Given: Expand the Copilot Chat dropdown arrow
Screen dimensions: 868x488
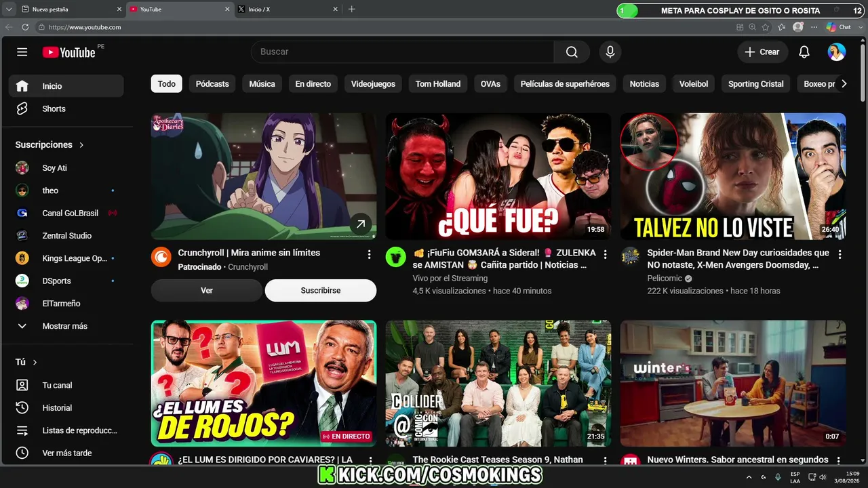Looking at the screenshot, I should 859,27.
